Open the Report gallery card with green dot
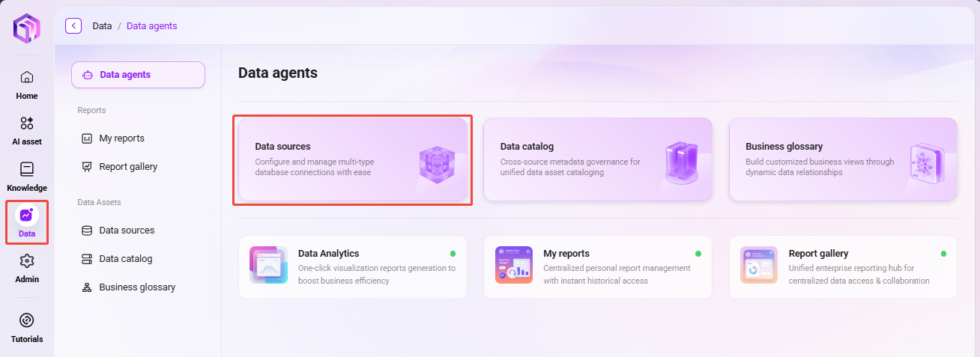The image size is (980, 357). [843, 267]
